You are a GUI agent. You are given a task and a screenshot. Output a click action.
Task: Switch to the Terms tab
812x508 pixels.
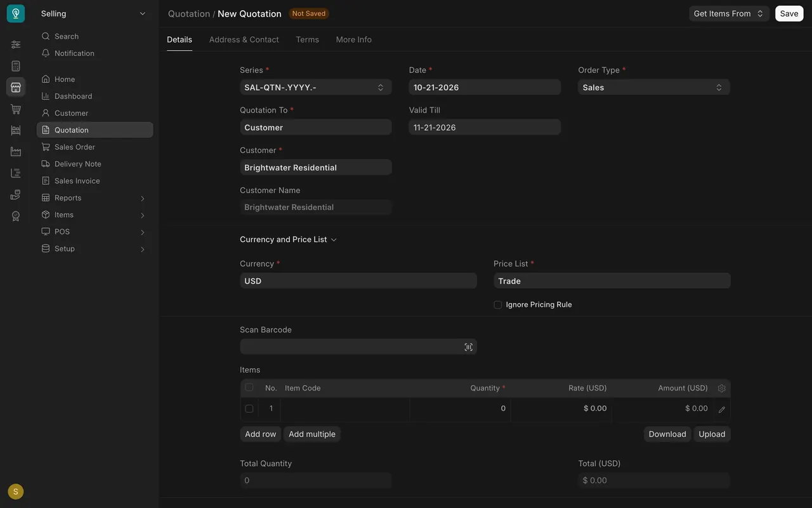pos(307,39)
